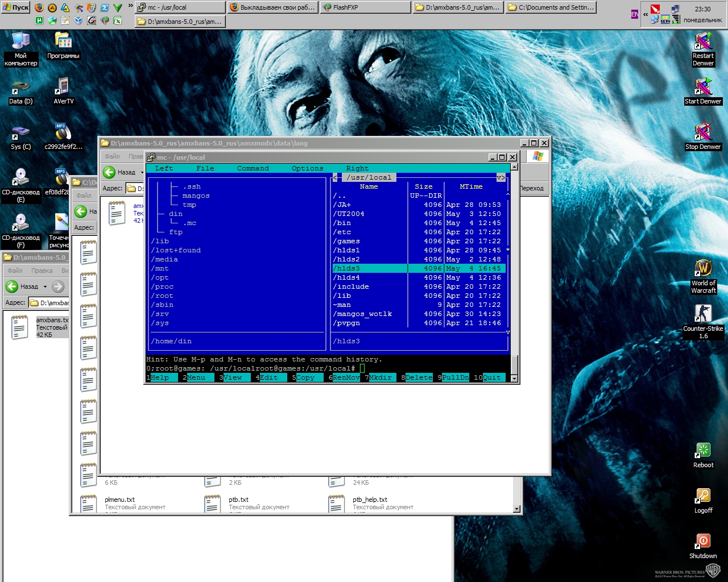
Task: Open the Options menu in Midnight Commander
Action: (308, 168)
